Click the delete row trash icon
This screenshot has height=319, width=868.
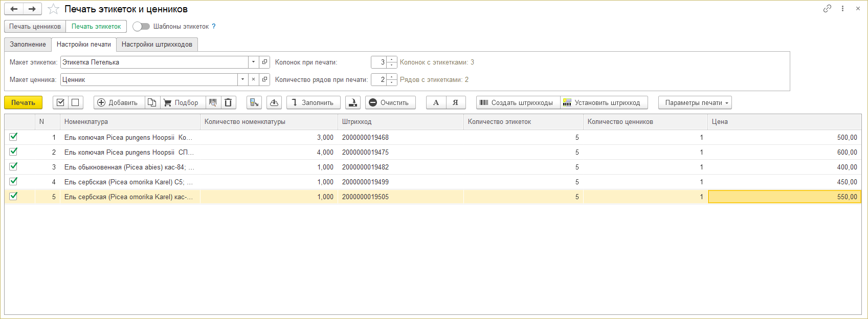tap(228, 102)
